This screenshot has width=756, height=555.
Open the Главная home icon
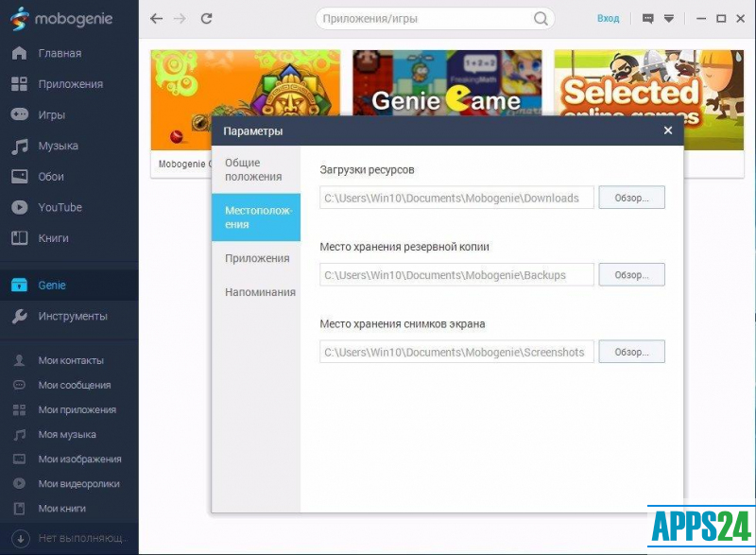19,53
